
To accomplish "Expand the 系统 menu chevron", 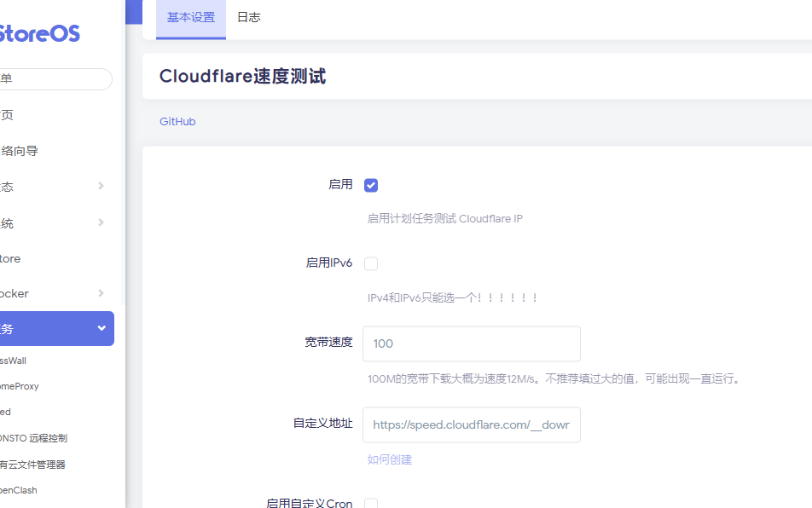I will [x=101, y=222].
